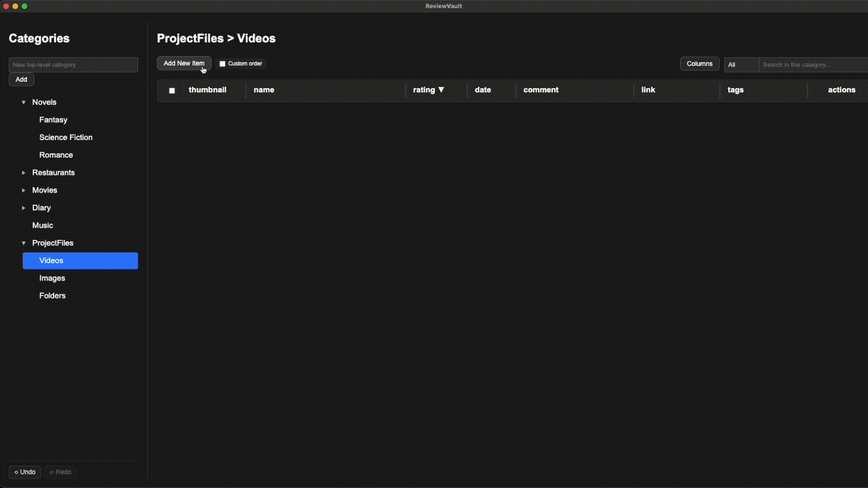868x488 pixels.
Task: Click the rating sort arrow
Action: (441, 89)
